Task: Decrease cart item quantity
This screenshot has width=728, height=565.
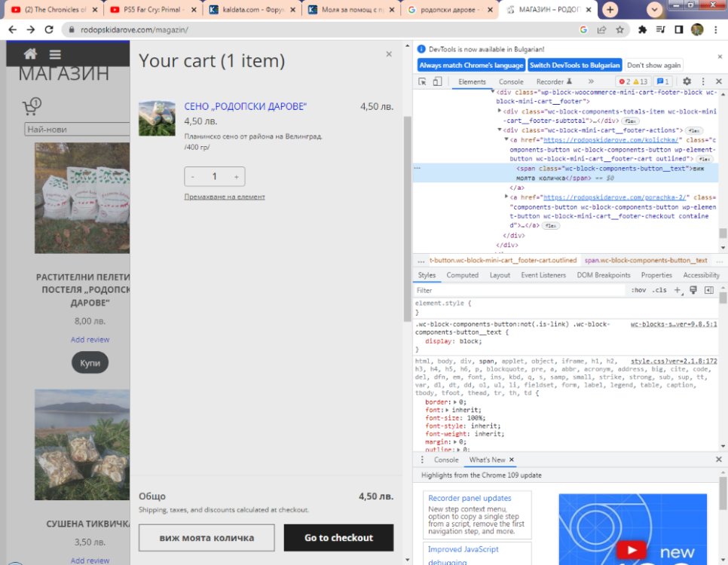Action: 193,176
